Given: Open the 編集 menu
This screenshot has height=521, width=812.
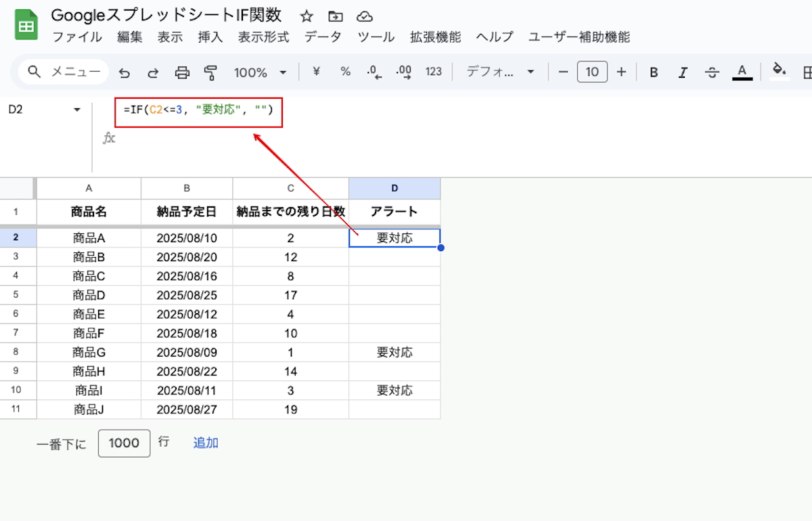Looking at the screenshot, I should point(130,37).
